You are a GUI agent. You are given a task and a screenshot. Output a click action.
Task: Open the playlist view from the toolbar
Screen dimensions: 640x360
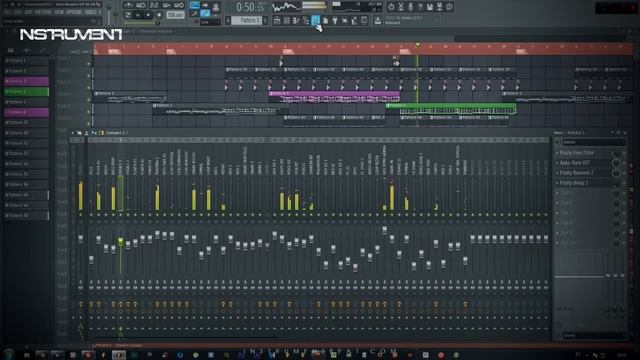277,20
